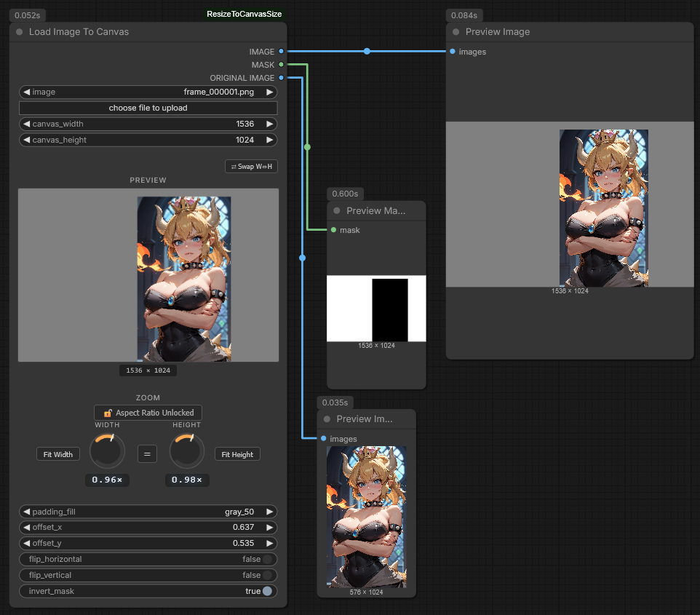This screenshot has height=615, width=700.
Task: Click the midpoint dot on the ORIGINAL IMAGE link
Action: (302, 258)
